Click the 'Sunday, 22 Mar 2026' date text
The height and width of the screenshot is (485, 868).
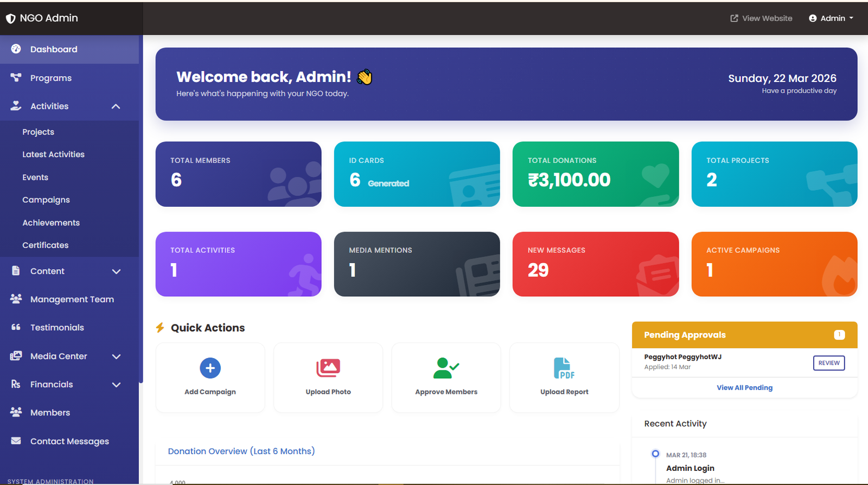click(x=782, y=78)
